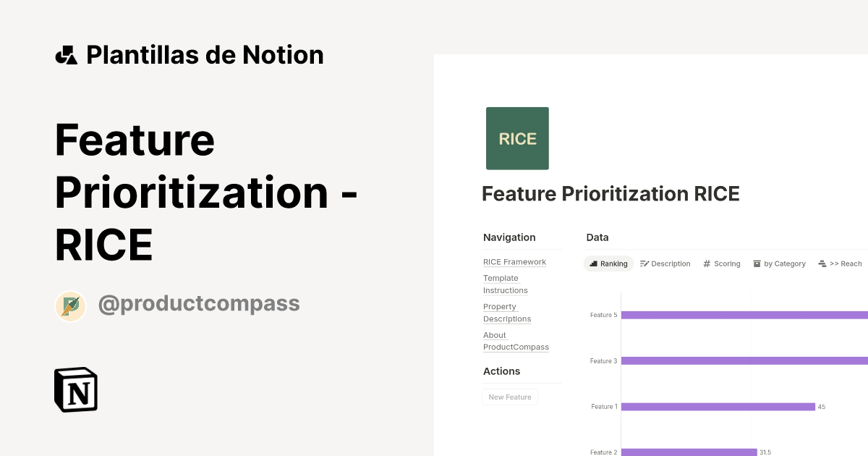Click the Notion logo at bottom left

(75, 389)
